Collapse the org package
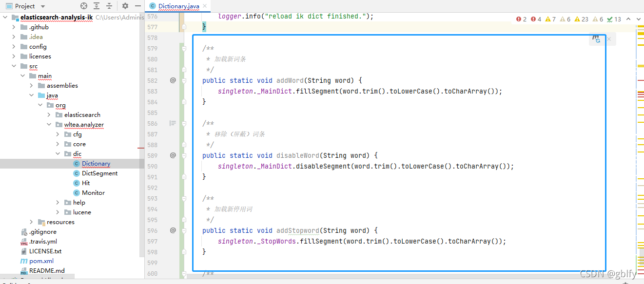644x284 pixels. (x=40, y=105)
